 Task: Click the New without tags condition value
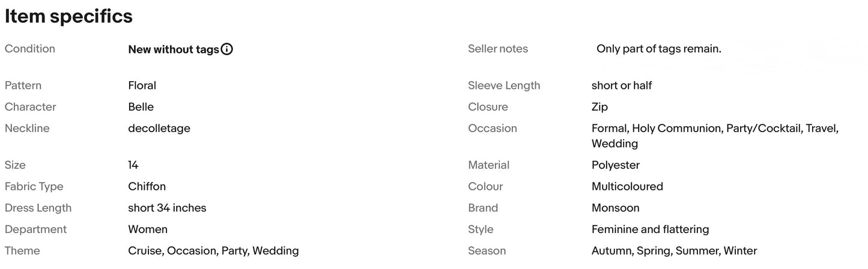(174, 49)
